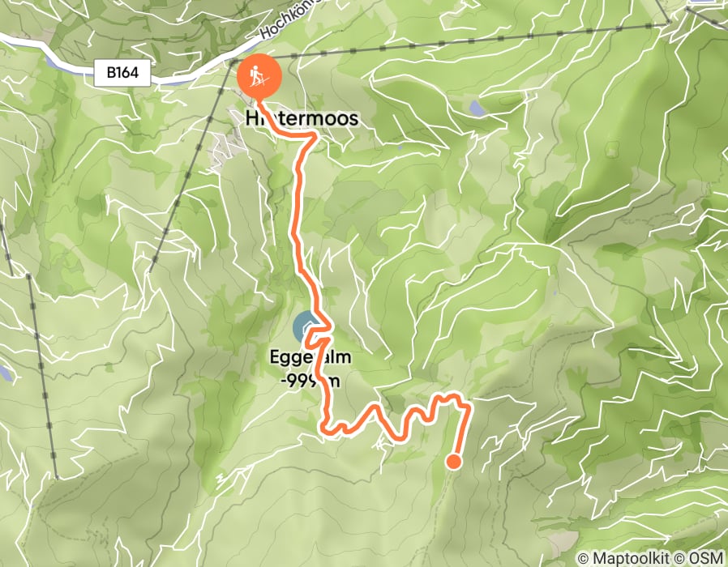Open the Eggeralm hut marker icon
The width and height of the screenshot is (728, 567).
306,327
